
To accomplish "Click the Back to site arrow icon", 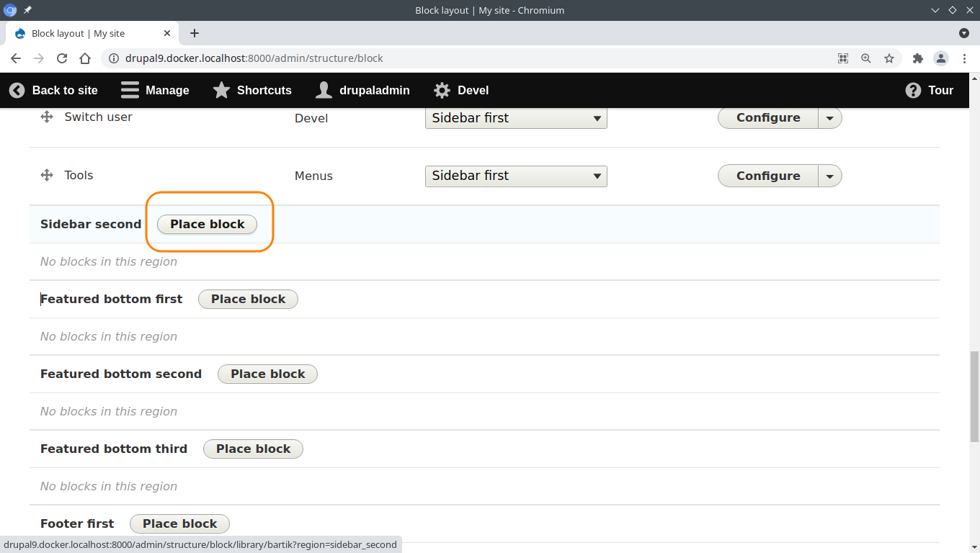I will [x=17, y=90].
